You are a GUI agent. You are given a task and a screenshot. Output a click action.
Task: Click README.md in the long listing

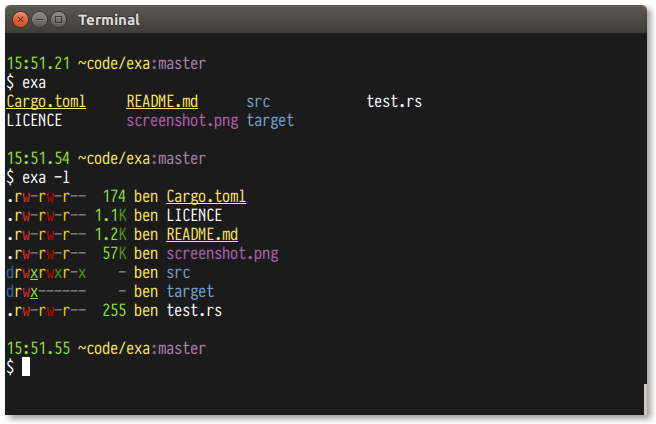pyautogui.click(x=202, y=234)
